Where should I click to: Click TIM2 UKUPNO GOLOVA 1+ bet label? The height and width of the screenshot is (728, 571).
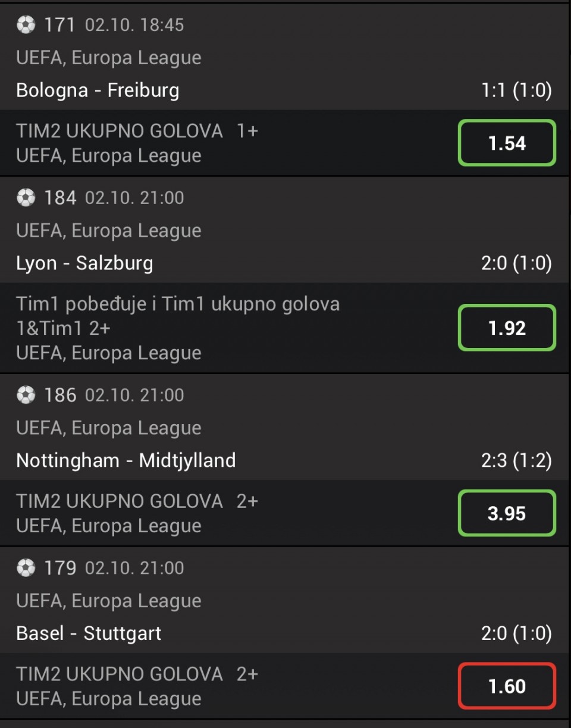pos(137,131)
